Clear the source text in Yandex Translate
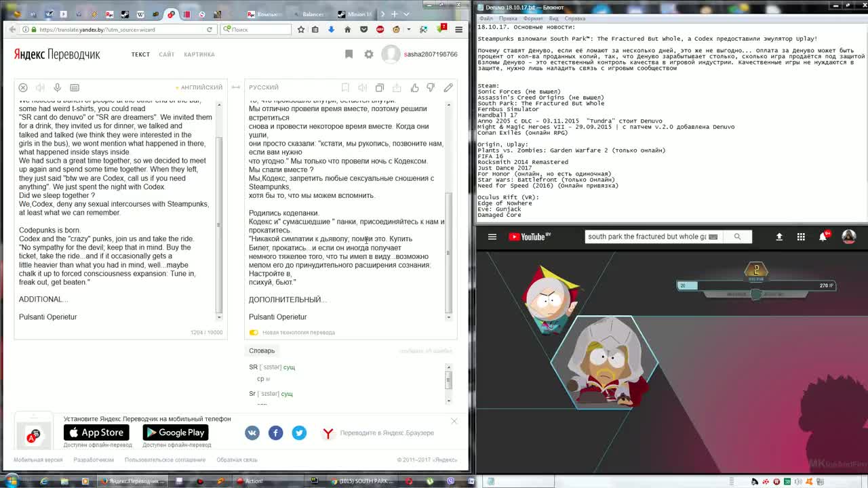This screenshot has width=868, height=488. point(23,87)
